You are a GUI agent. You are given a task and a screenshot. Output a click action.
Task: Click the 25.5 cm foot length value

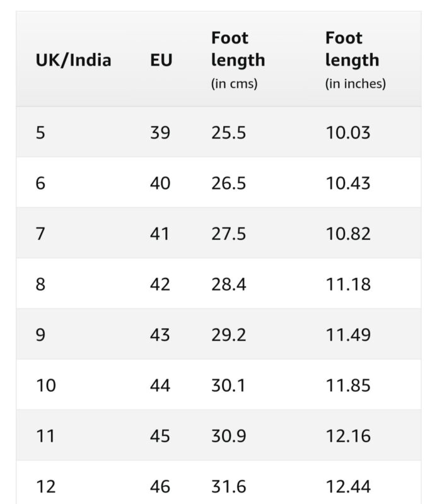[229, 133]
